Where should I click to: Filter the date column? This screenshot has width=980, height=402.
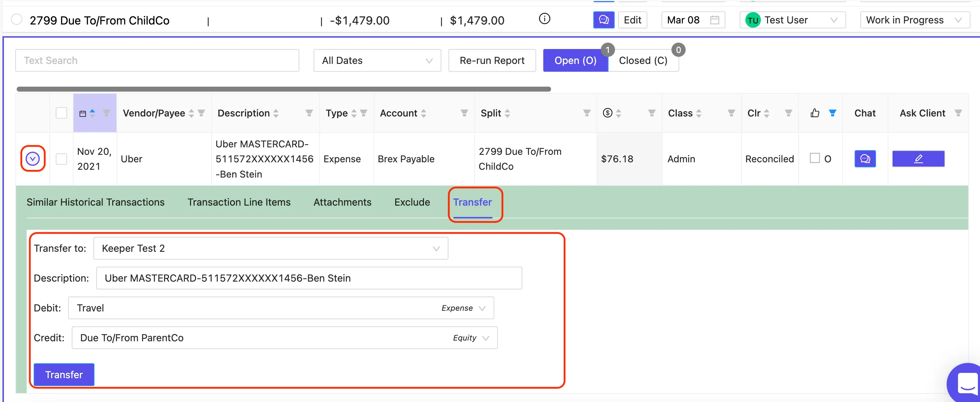coord(107,113)
